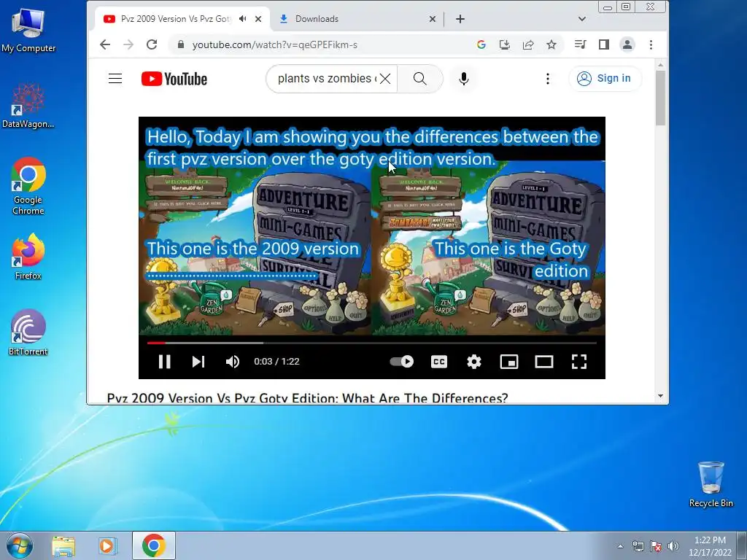Image resolution: width=747 pixels, height=560 pixels.
Task: Skip to the next video
Action: tap(198, 362)
